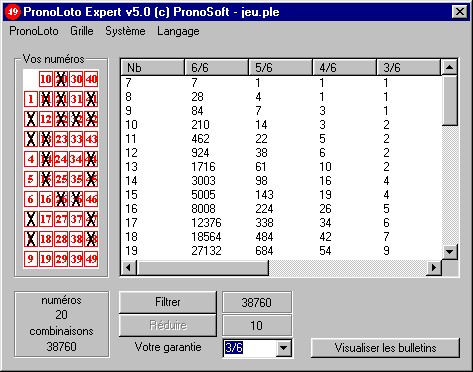473x372 pixels.
Task: Close the PronoLoto Expert window
Action: pos(459,12)
